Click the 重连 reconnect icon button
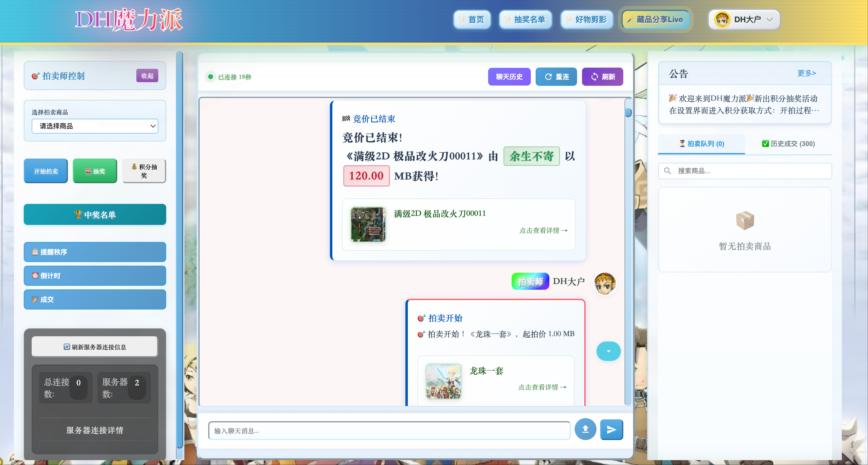Viewport: 868px width, 465px height. click(x=548, y=76)
